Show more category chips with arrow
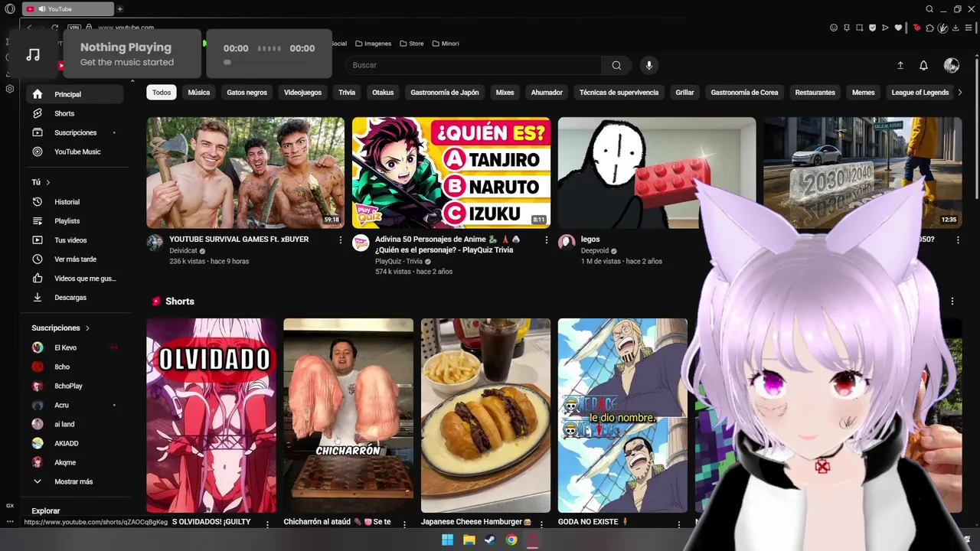This screenshot has height=551, width=980. [960, 93]
